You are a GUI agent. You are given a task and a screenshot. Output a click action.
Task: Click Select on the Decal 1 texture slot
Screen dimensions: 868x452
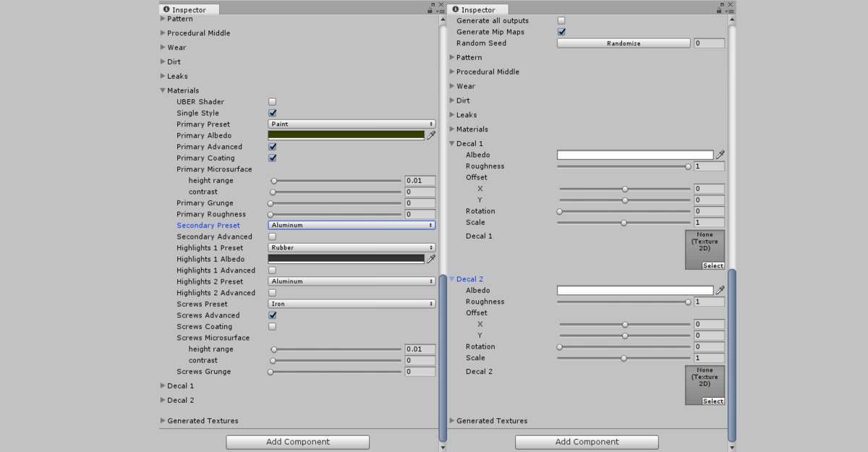click(x=713, y=265)
